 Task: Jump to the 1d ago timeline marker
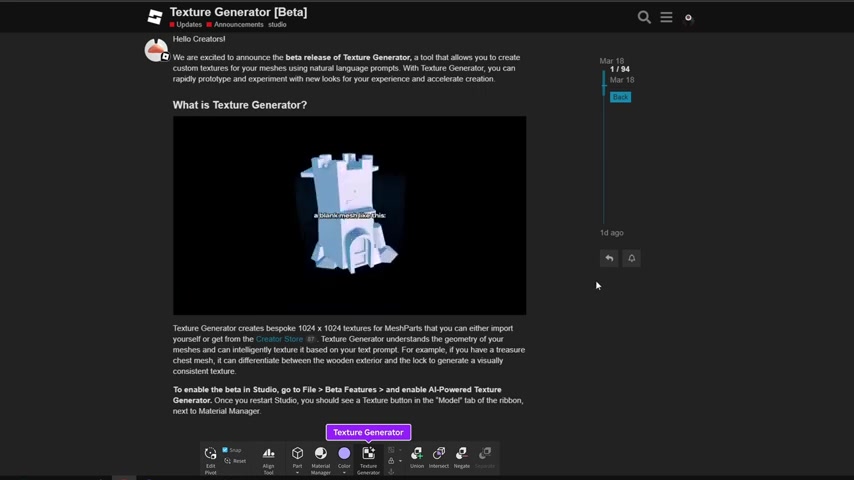(x=612, y=233)
